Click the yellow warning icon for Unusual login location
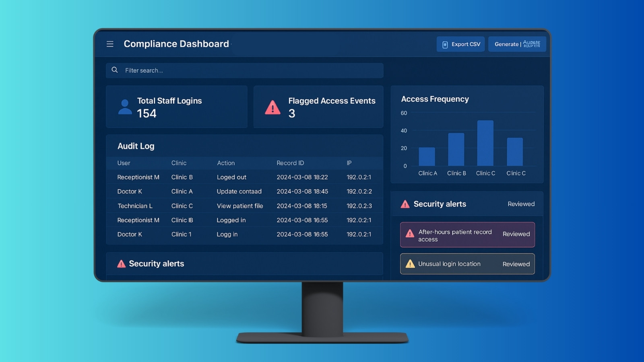Image resolution: width=644 pixels, height=362 pixels. [x=410, y=264]
